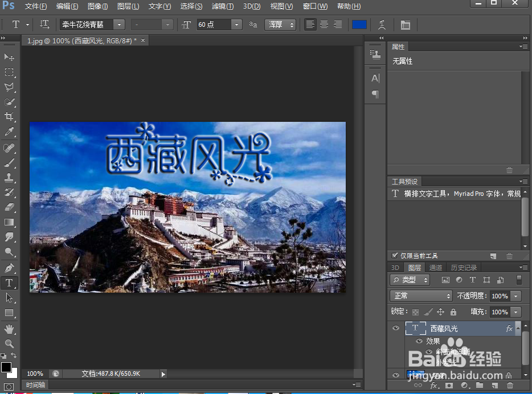Toggle lock image pixels
The width and height of the screenshot is (532, 394).
(x=428, y=312)
